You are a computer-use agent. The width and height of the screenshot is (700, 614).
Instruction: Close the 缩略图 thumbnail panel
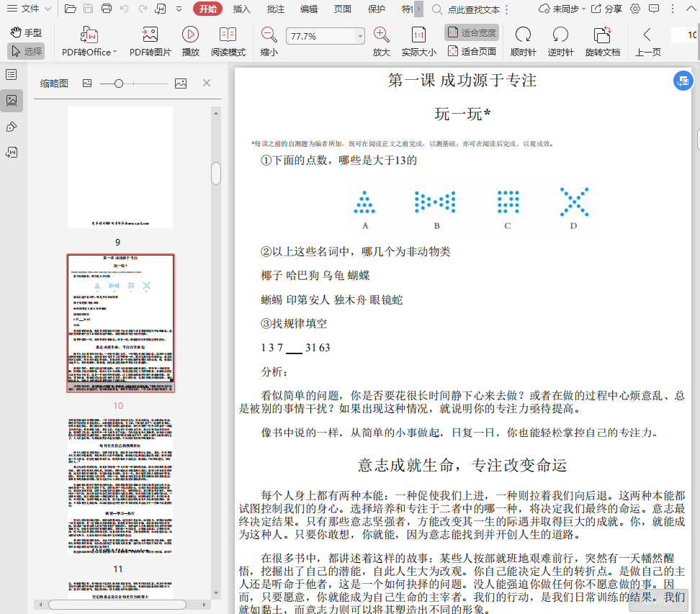[207, 83]
